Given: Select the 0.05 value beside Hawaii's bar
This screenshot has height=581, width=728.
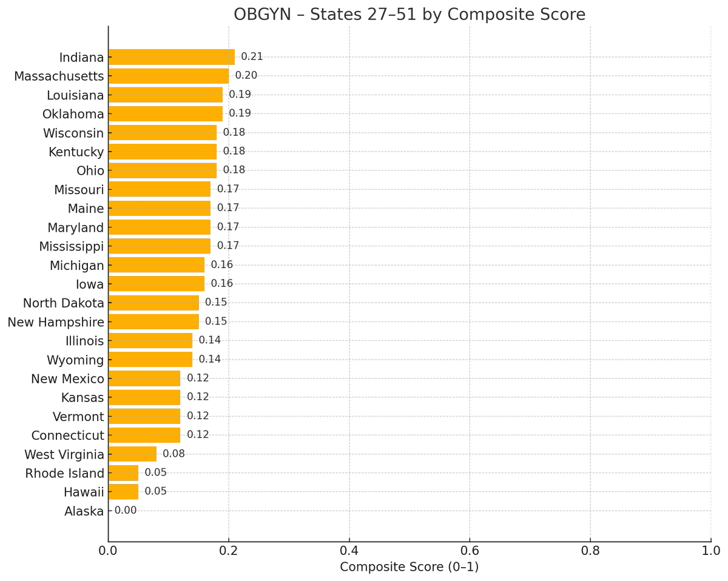Looking at the screenshot, I should click(x=155, y=492).
